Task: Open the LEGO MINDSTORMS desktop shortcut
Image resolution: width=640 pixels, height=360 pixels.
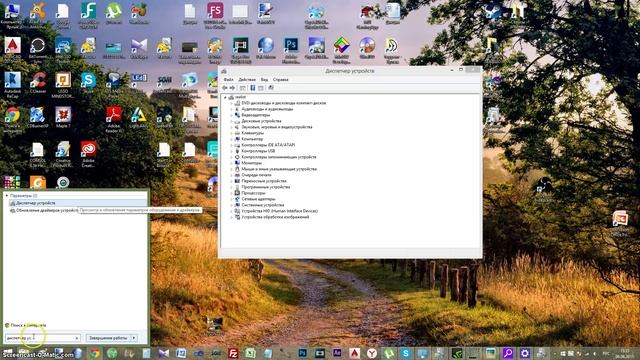Action: [63, 84]
